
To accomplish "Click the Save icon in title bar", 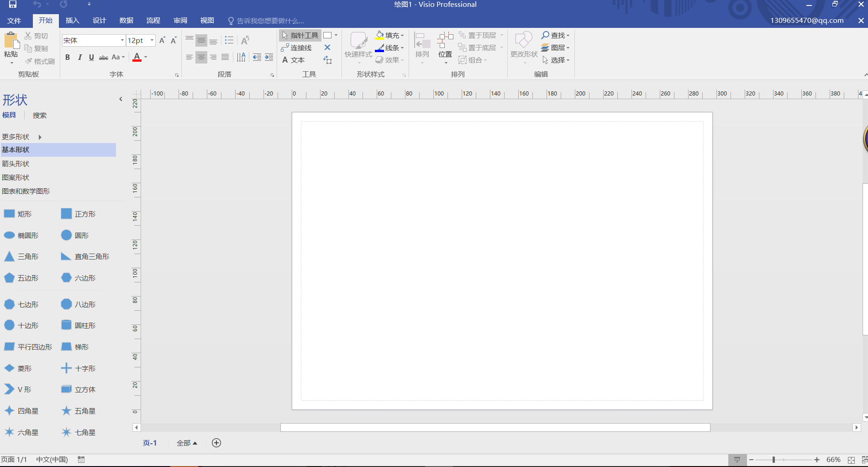I will pyautogui.click(x=12, y=5).
